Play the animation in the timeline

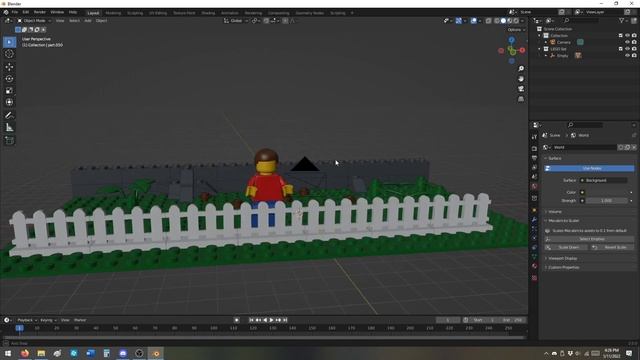(271, 320)
